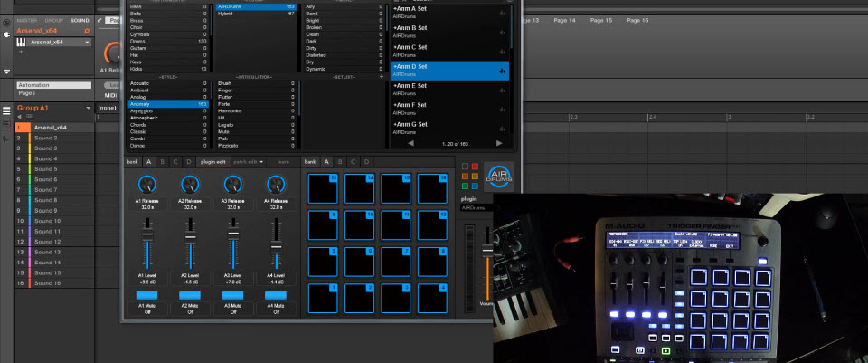Go to previous page of preset results

(410, 144)
